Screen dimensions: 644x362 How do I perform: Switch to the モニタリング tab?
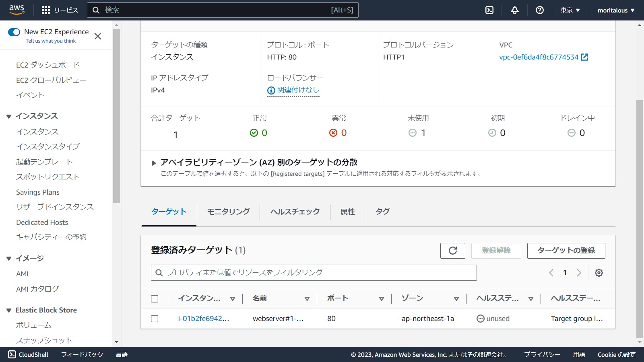(x=228, y=212)
